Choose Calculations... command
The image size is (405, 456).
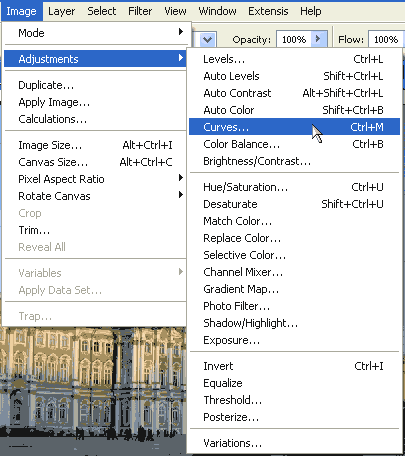click(x=95, y=119)
